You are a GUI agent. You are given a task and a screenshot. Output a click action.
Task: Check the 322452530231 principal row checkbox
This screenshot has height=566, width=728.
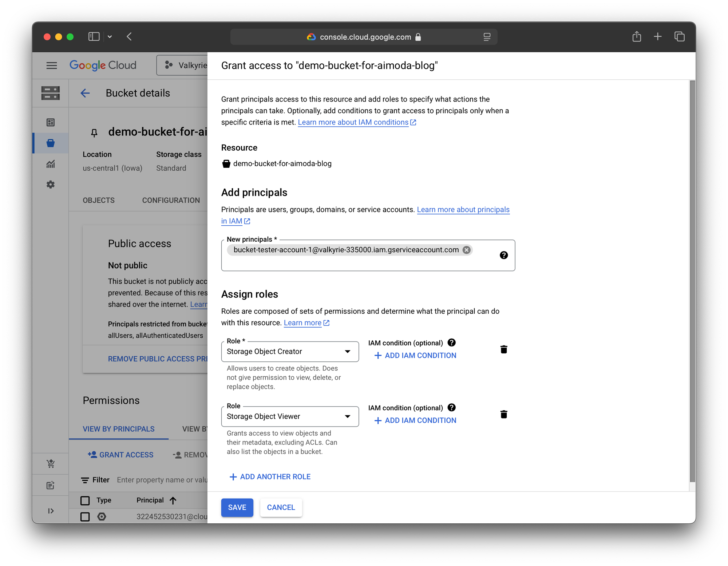pos(85,516)
